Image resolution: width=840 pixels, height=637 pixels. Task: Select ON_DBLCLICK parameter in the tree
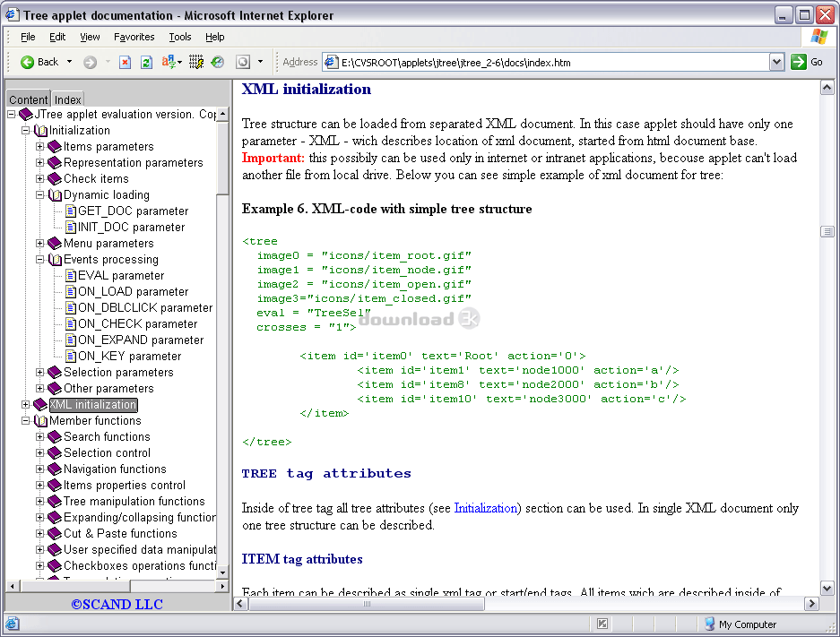click(x=145, y=308)
